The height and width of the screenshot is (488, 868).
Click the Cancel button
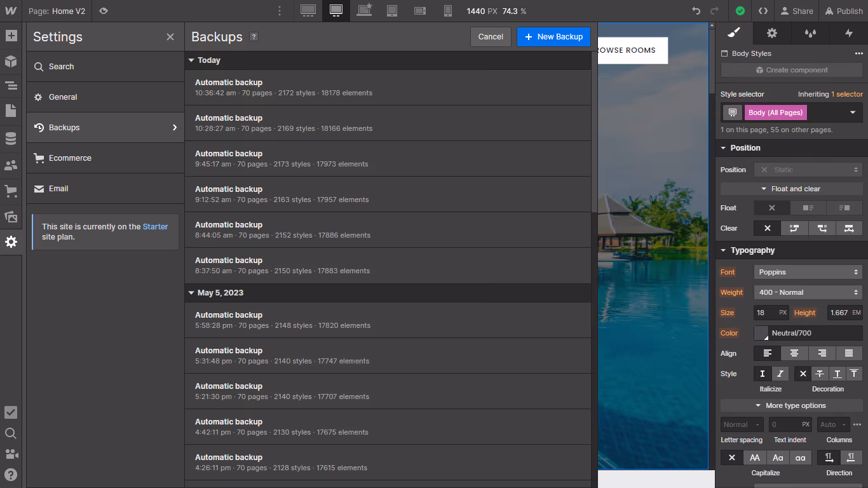[491, 37]
